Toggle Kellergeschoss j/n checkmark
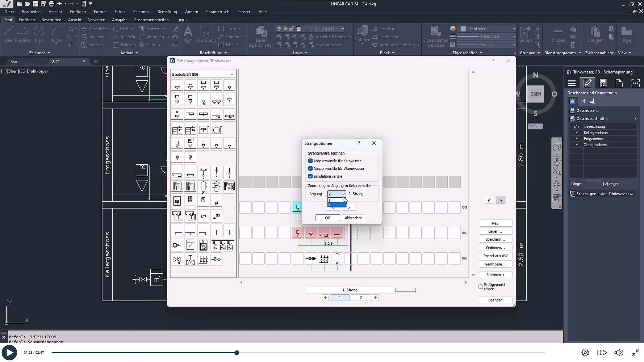This screenshot has height=362, width=644. 577,133
